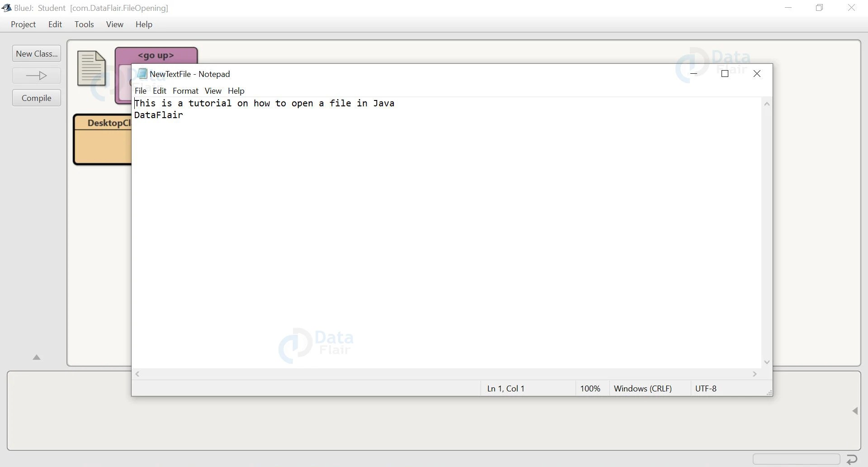Open the Tools menu in BlueJ

(84, 24)
